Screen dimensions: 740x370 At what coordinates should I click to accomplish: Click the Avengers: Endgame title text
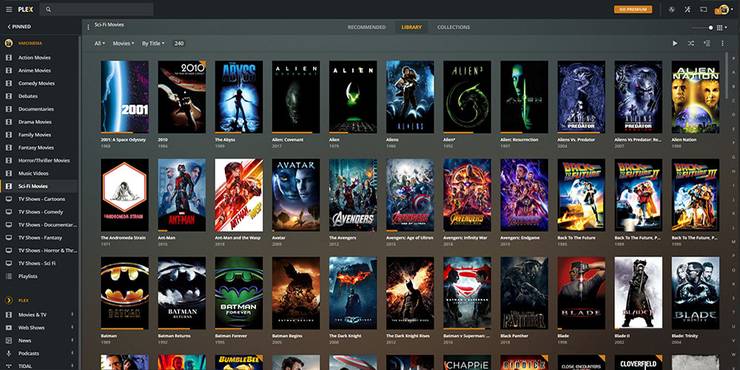point(521,238)
